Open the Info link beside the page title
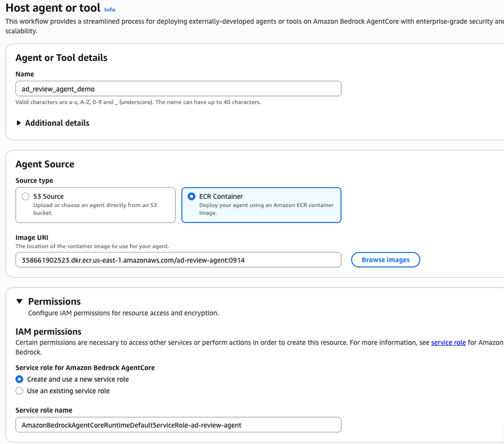The image size is (504, 444). [x=110, y=9]
